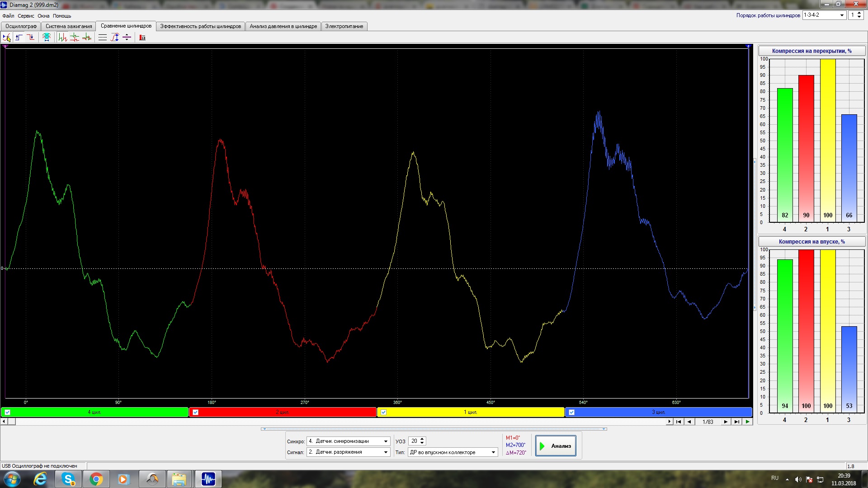868x488 pixels.
Task: Click the Анализ button
Action: tap(556, 446)
